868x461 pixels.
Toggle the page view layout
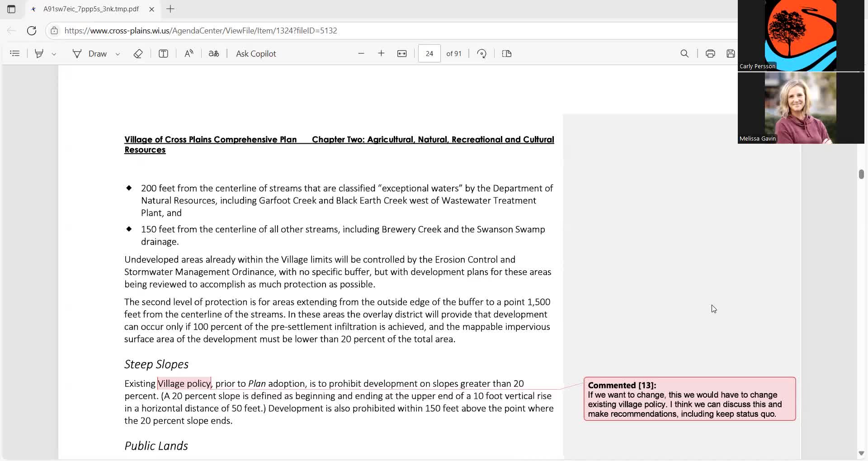(x=507, y=53)
